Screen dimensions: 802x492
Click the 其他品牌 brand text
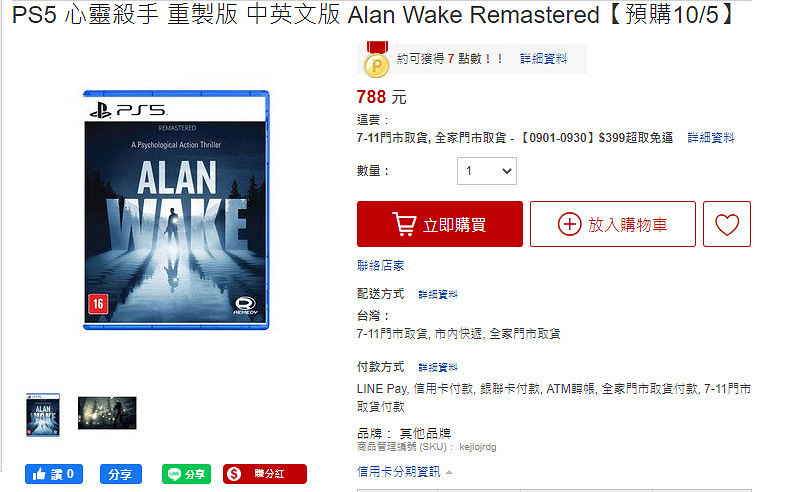425,434
